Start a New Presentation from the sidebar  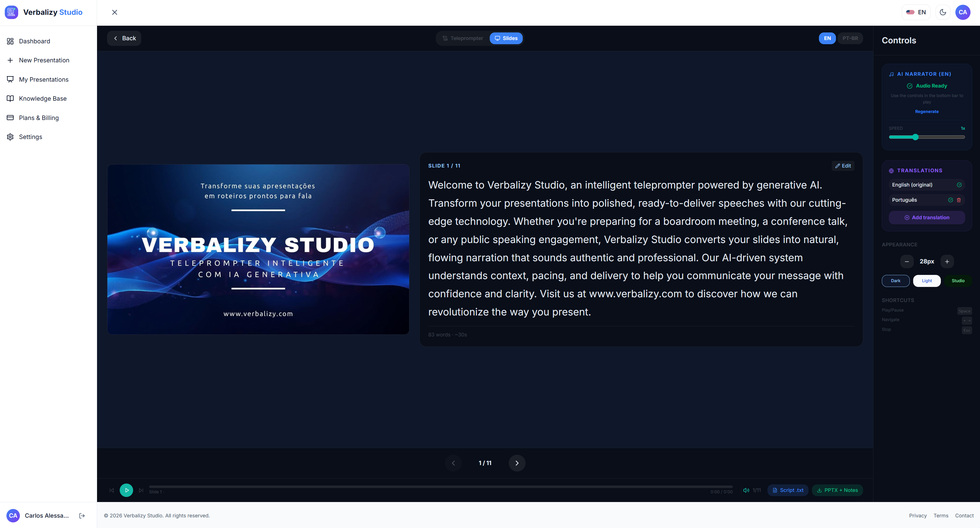[48, 60]
